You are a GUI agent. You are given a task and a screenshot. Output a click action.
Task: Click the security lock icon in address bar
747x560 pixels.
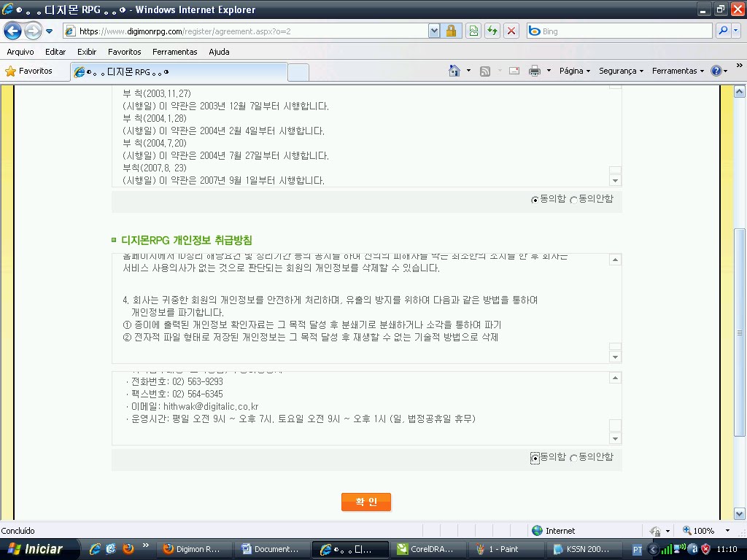[x=451, y=31]
